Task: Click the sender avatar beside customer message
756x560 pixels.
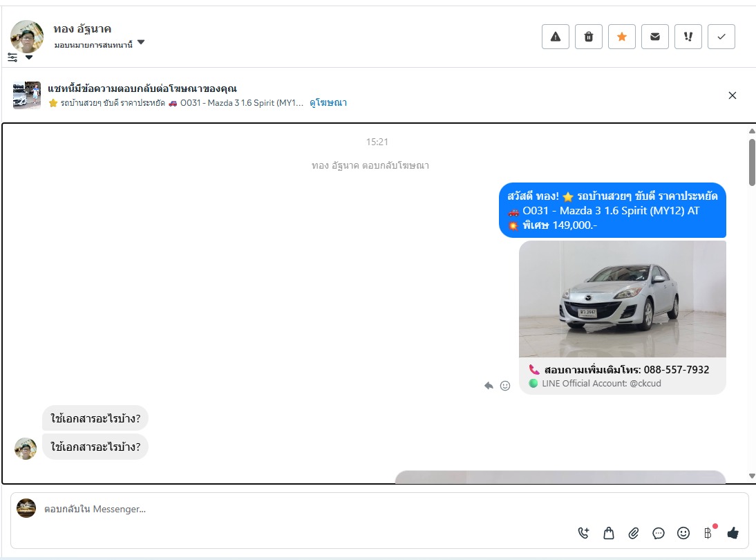Action: click(x=26, y=449)
